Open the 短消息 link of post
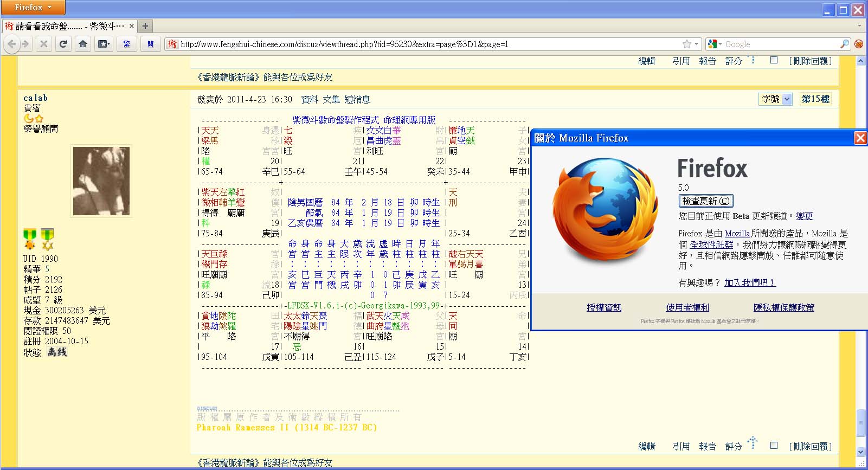The height and width of the screenshot is (470, 868). pyautogui.click(x=357, y=99)
